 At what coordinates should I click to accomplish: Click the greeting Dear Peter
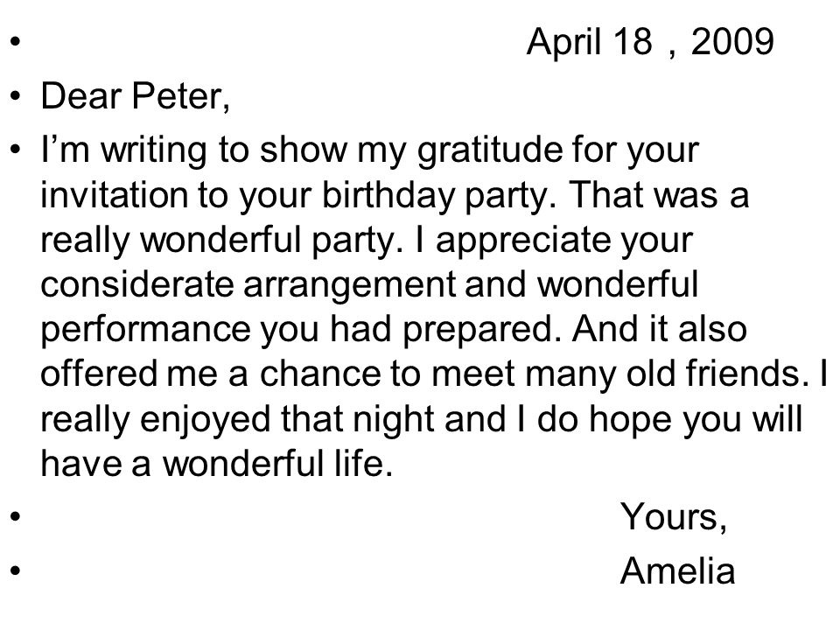[135, 96]
